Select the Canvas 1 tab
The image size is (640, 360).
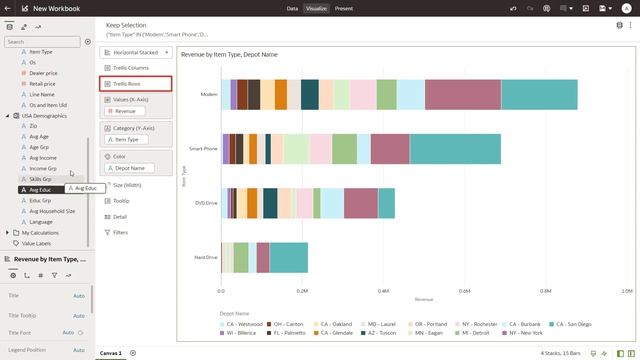(x=111, y=353)
